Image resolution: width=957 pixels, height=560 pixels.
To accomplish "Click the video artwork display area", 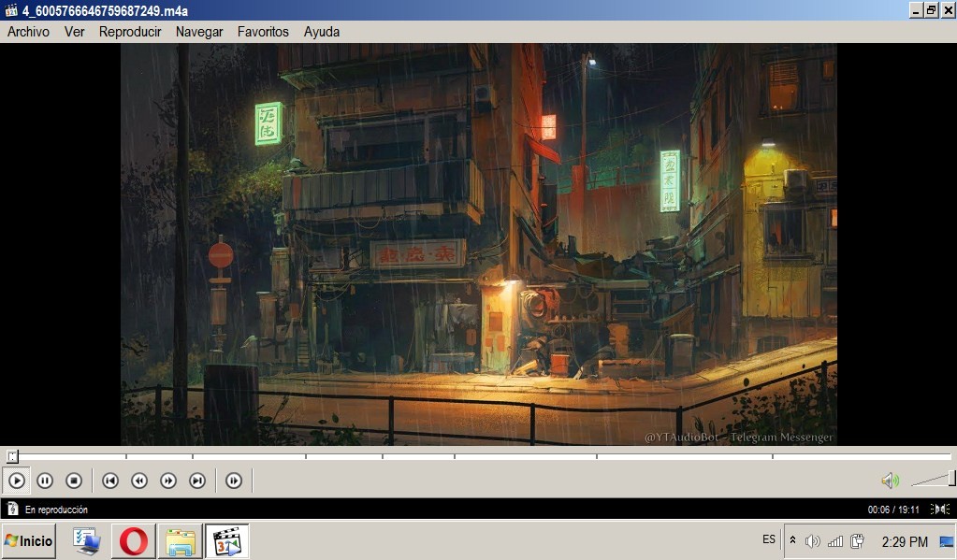I will [x=479, y=244].
